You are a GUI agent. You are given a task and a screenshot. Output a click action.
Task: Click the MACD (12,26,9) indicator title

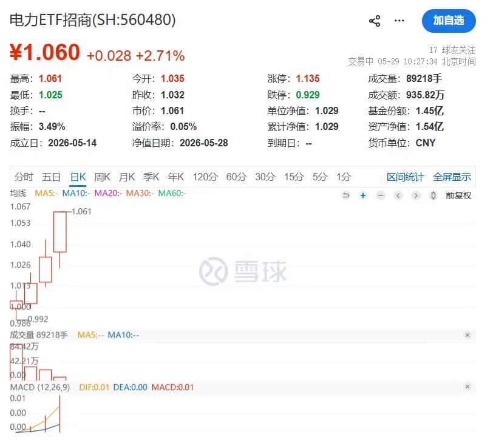40,387
